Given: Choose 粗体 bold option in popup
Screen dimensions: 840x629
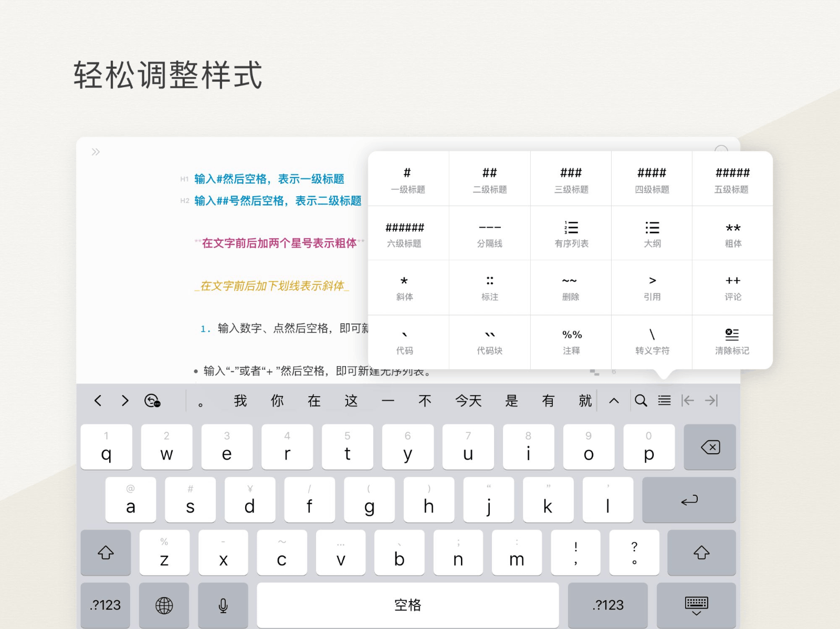Looking at the screenshot, I should coord(733,233).
